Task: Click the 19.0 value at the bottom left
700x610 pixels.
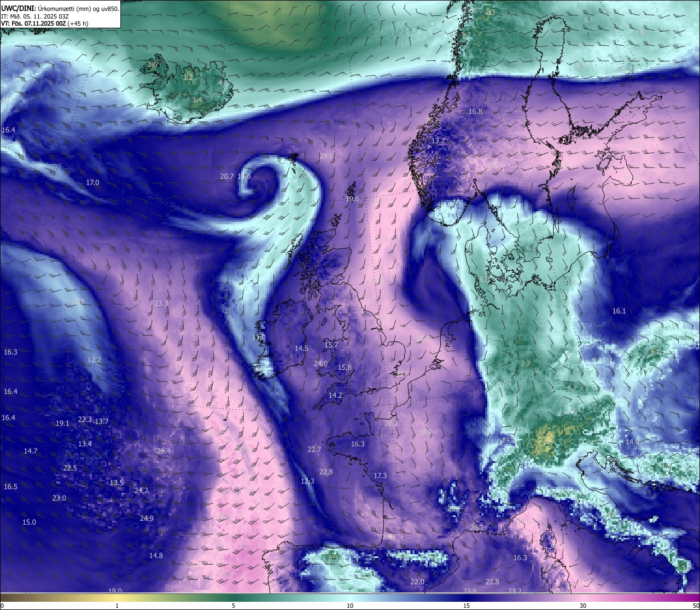Action: pos(115,591)
